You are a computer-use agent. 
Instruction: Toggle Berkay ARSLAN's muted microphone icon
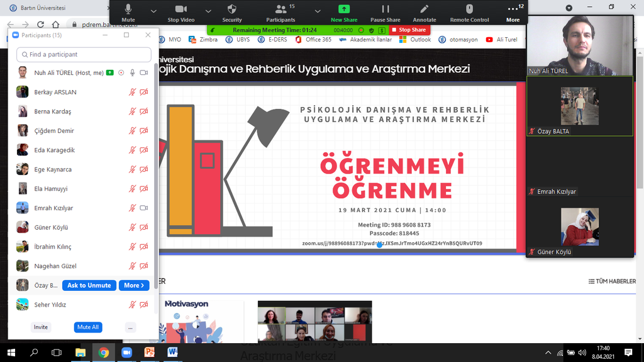point(132,92)
